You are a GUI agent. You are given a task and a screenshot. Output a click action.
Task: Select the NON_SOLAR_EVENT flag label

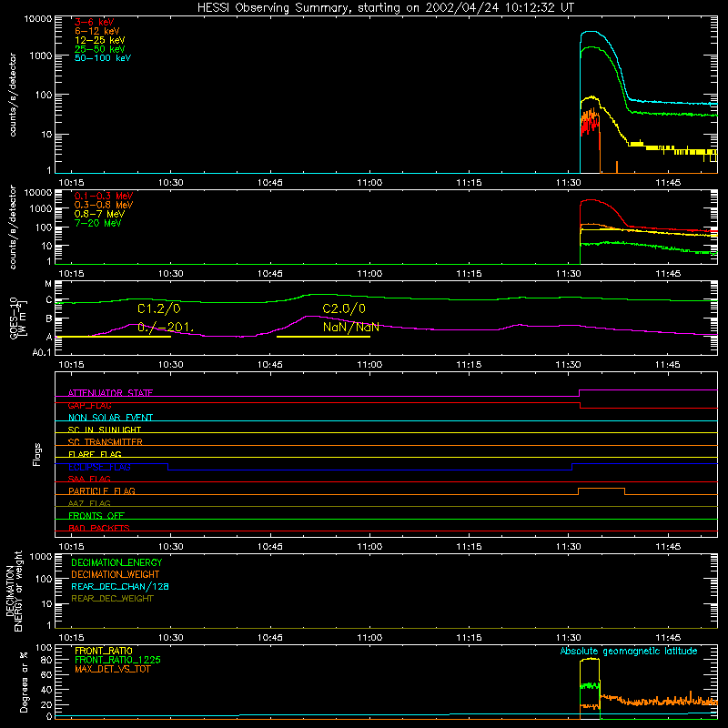pyautogui.click(x=110, y=418)
